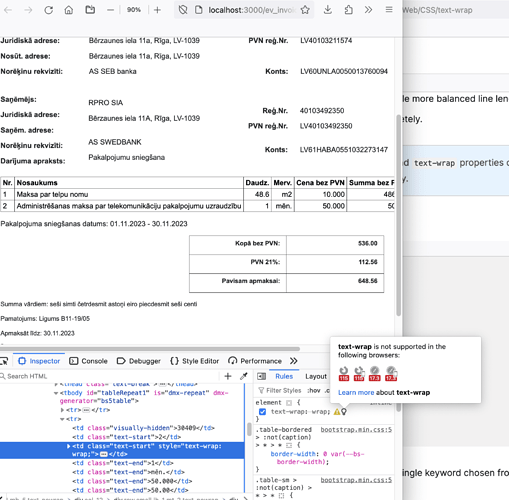Image resolution: width=509 pixels, height=500 pixels.
Task: Activate the eyedropper color picker tool
Action: tap(244, 376)
